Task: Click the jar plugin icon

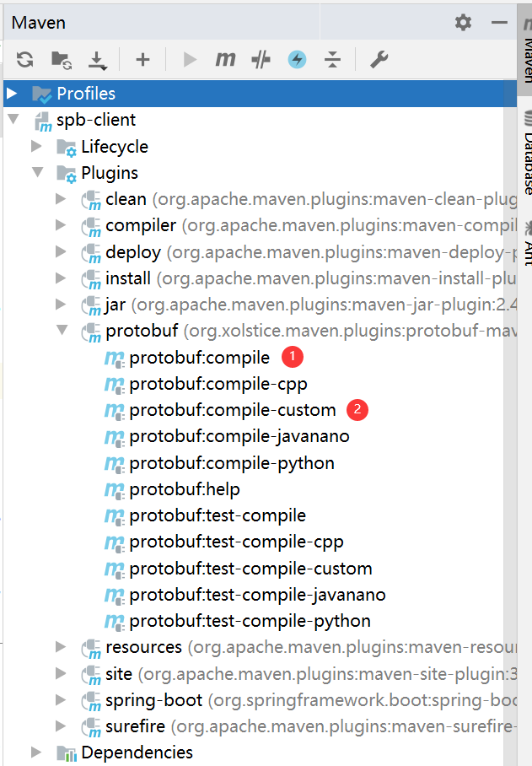Action: click(x=91, y=306)
